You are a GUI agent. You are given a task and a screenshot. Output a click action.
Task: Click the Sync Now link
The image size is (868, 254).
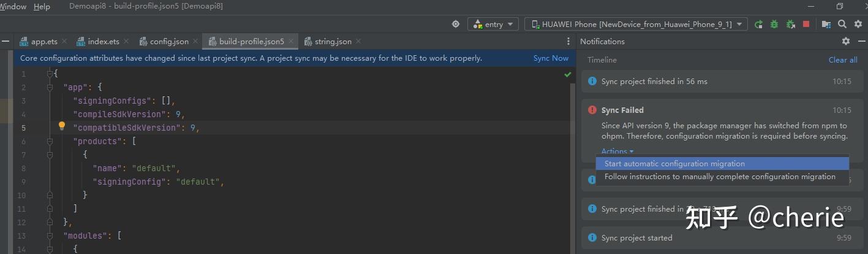pos(551,58)
